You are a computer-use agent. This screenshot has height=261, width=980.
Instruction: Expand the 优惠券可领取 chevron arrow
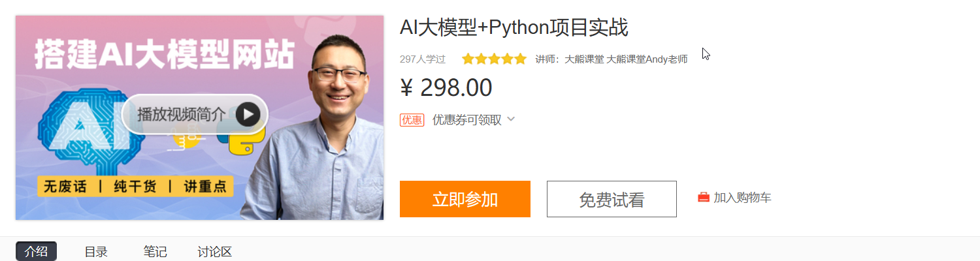coord(511,119)
